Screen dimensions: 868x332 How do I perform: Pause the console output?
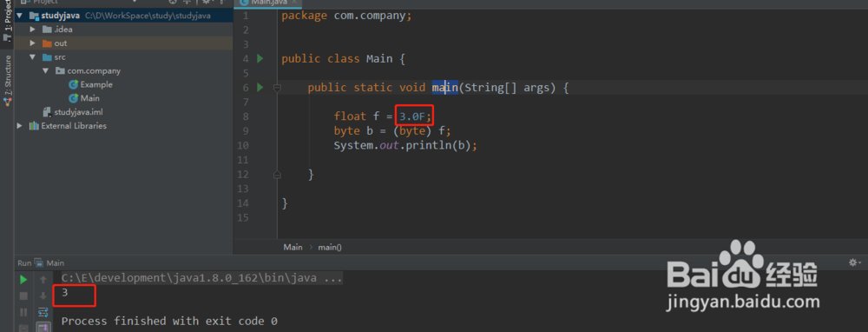tap(23, 312)
